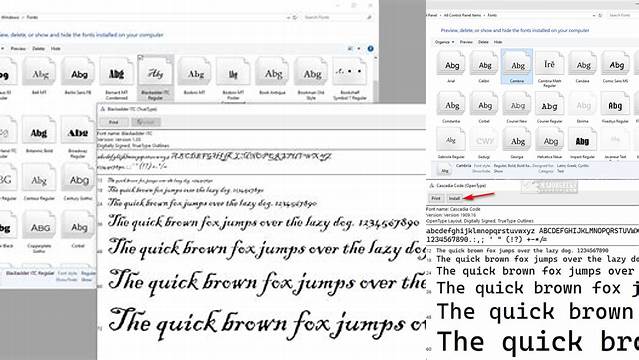Click Print in the Blackadder ITC preview window

(113, 122)
